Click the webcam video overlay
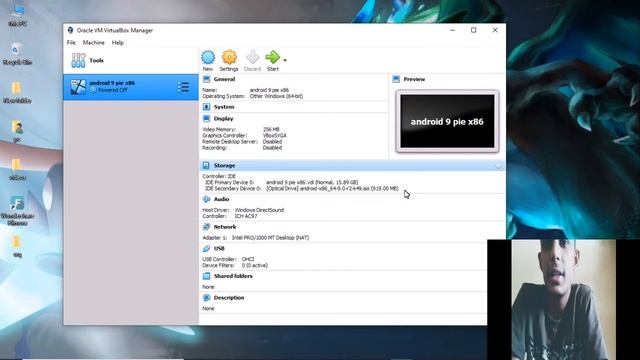 563,300
